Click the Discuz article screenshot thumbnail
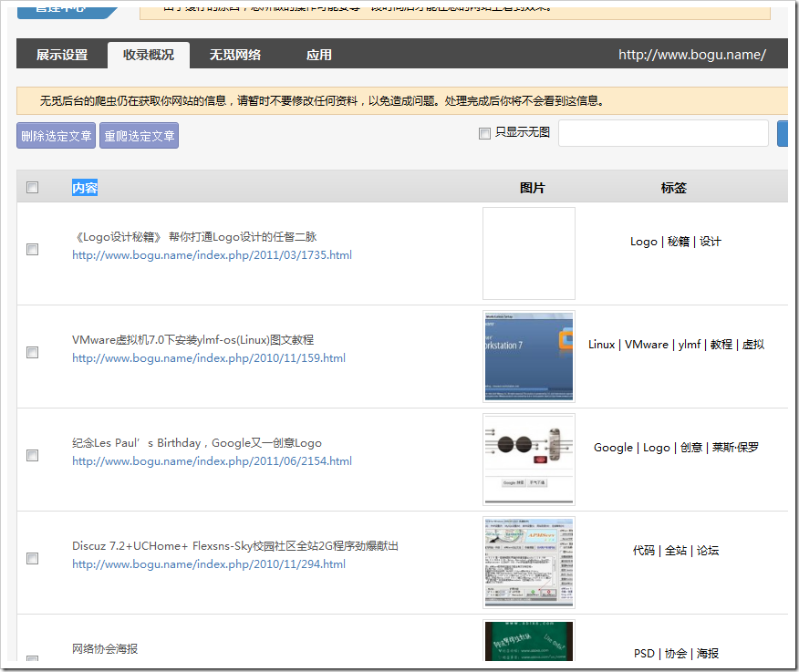The width and height of the screenshot is (799, 672). 529,563
